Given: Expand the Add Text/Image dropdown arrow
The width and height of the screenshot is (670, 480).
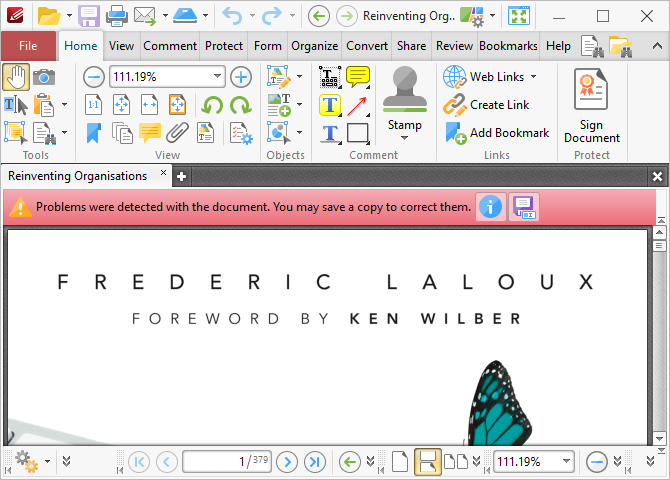Looking at the screenshot, I should (299, 105).
